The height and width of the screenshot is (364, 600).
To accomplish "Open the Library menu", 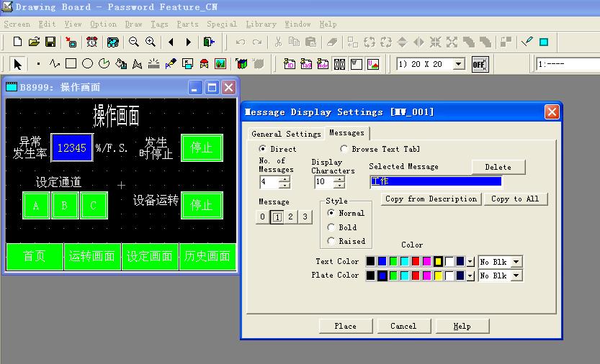I will [261, 24].
